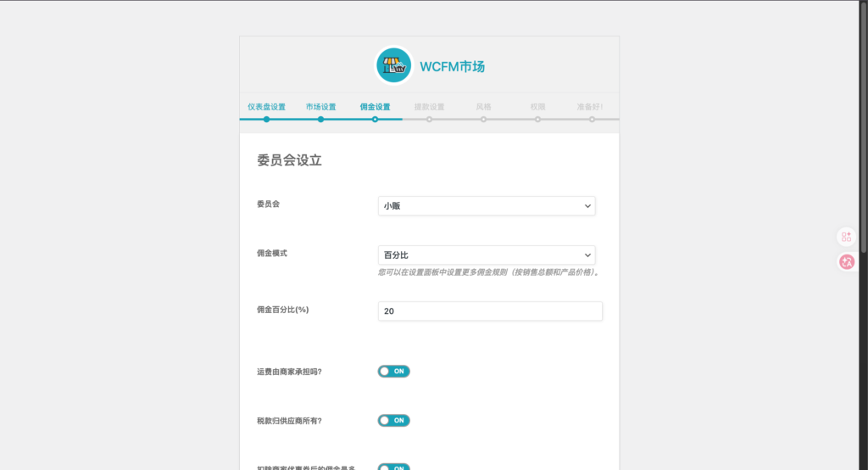
Task: Click the WCFM市场 title text
Action: tap(453, 66)
